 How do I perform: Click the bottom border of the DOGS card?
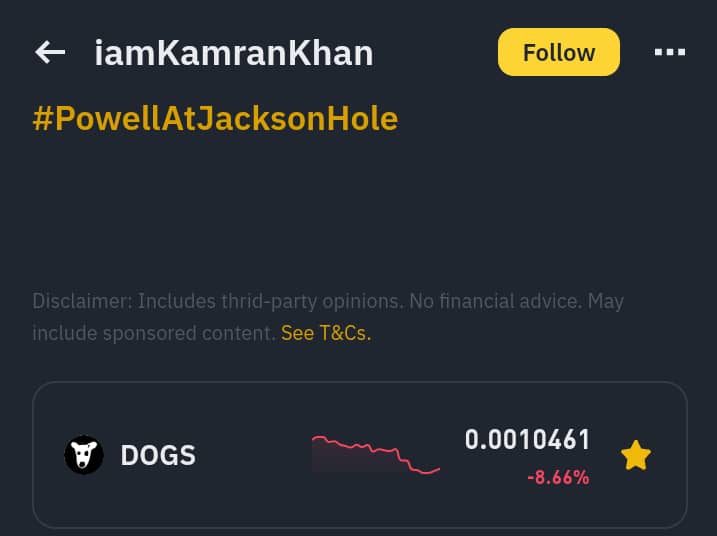tap(360, 527)
